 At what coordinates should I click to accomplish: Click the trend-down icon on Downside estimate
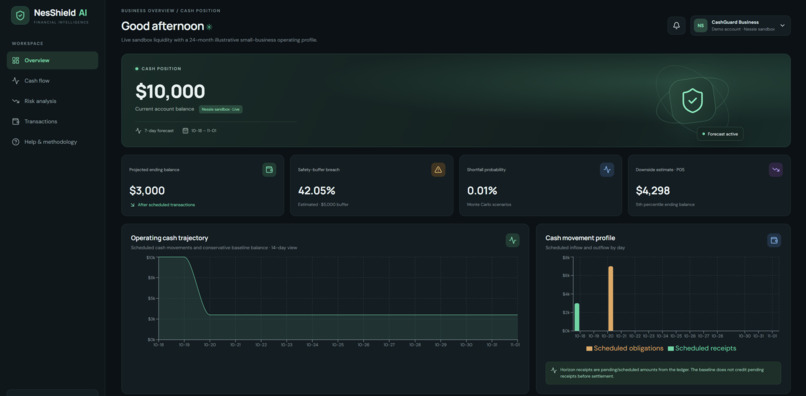[x=776, y=170]
